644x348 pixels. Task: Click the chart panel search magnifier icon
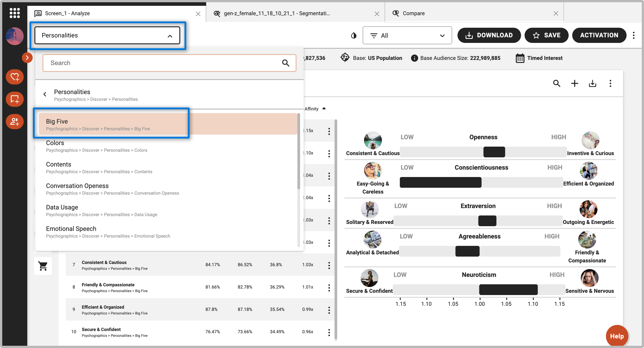pos(557,83)
